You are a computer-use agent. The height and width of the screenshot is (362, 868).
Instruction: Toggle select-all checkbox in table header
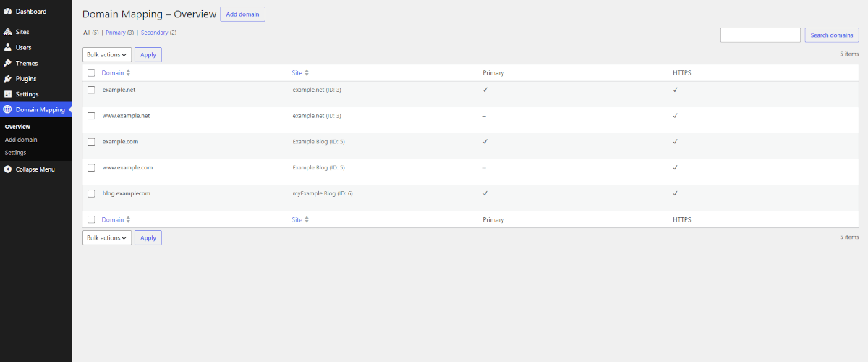point(91,72)
